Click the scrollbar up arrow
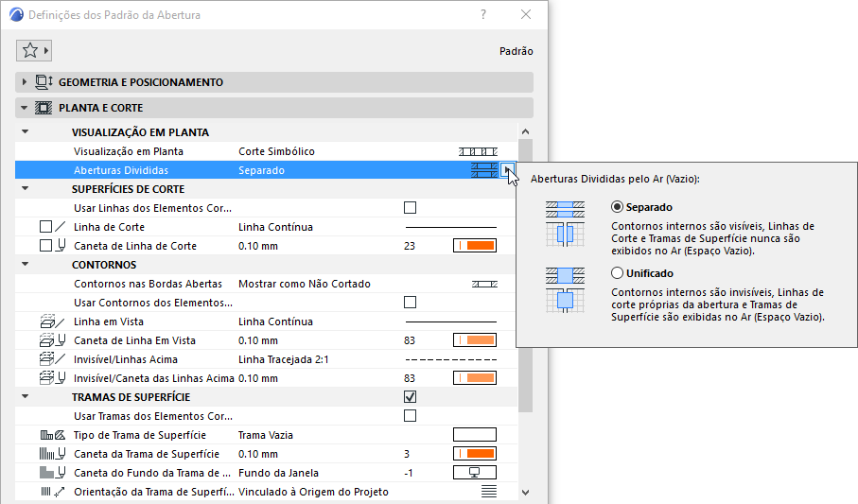 point(525,131)
